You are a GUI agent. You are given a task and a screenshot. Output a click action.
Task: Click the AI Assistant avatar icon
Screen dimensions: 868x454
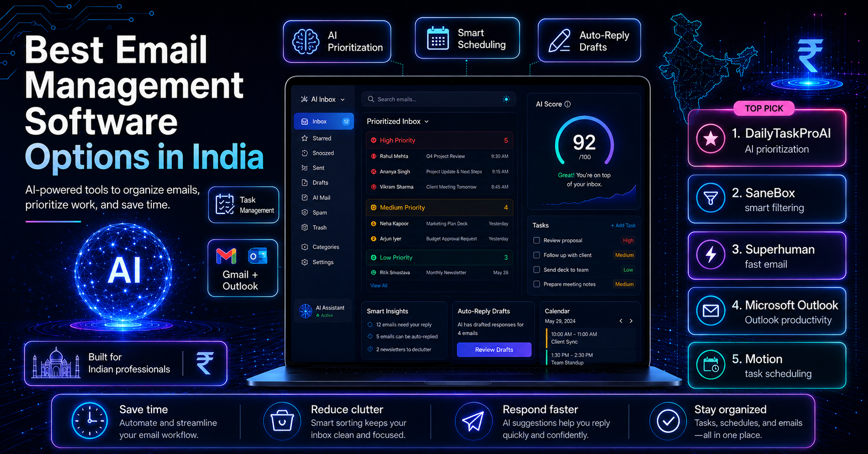(x=305, y=311)
